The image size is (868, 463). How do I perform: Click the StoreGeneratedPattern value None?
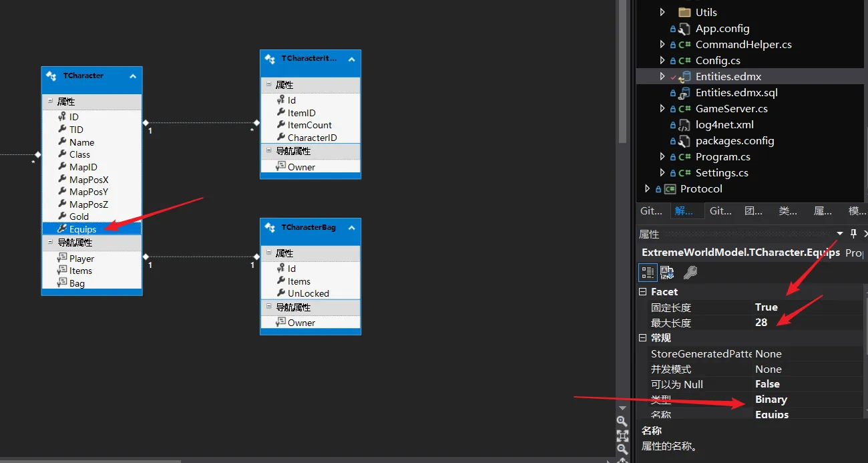tap(769, 353)
